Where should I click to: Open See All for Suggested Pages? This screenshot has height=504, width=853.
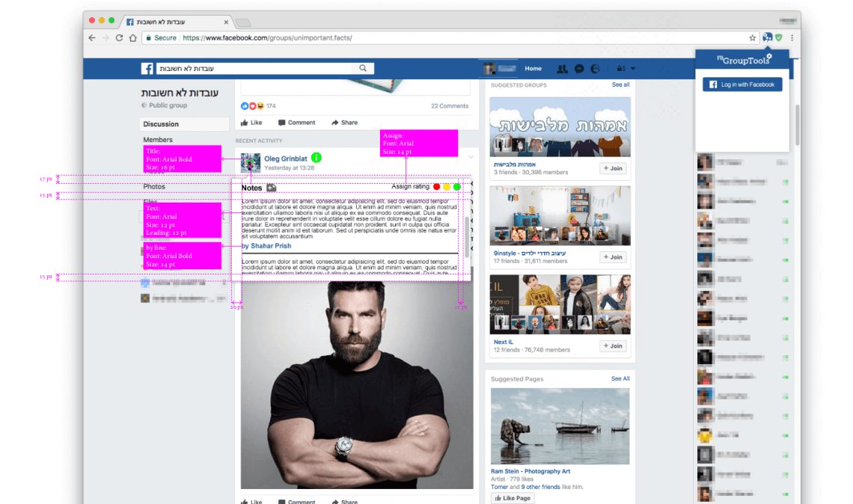(620, 378)
